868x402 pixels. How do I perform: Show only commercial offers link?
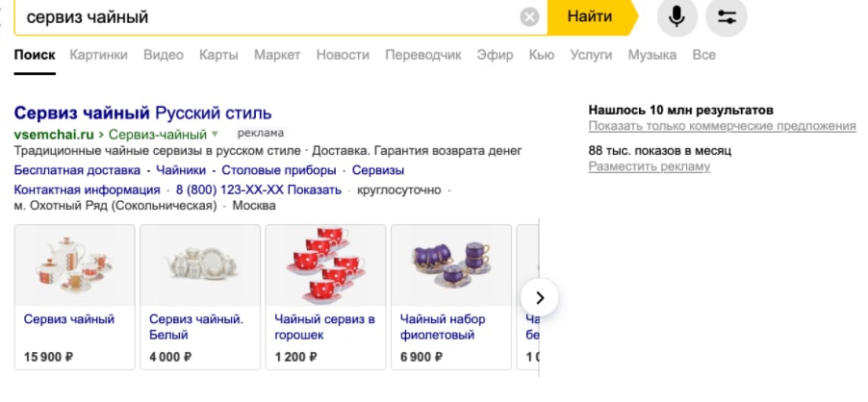click(x=722, y=126)
